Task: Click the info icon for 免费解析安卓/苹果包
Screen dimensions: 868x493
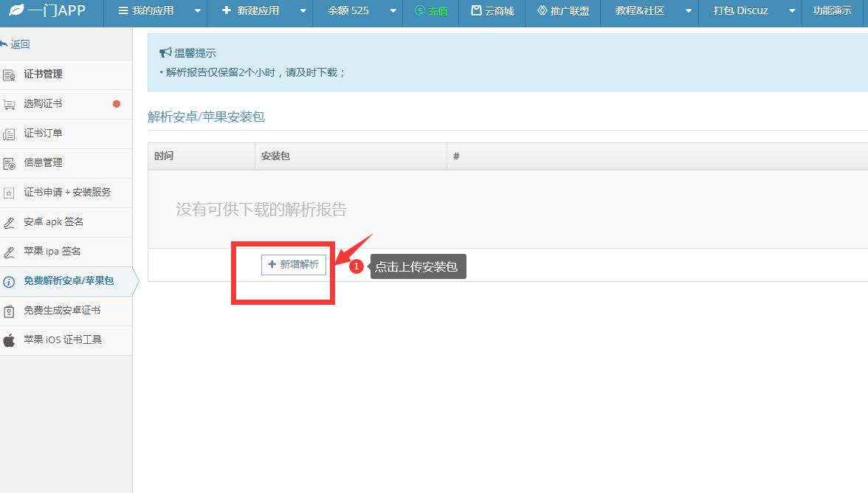Action: [9, 282]
